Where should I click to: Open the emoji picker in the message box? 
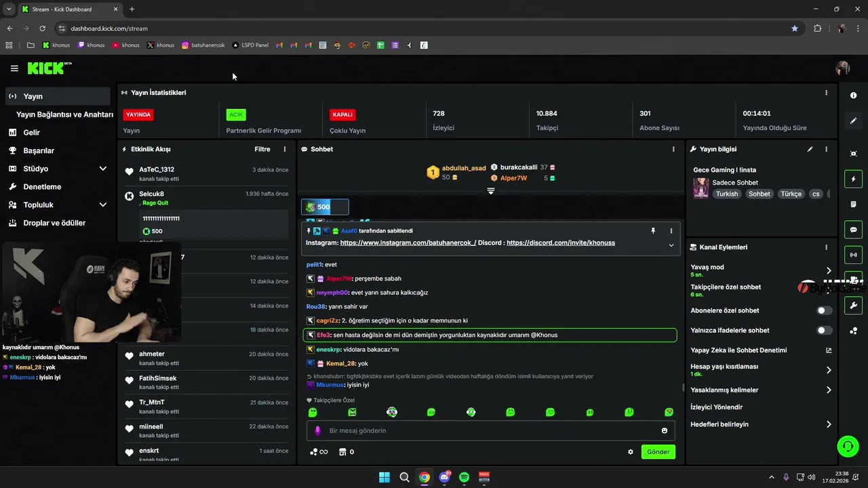coord(665,430)
